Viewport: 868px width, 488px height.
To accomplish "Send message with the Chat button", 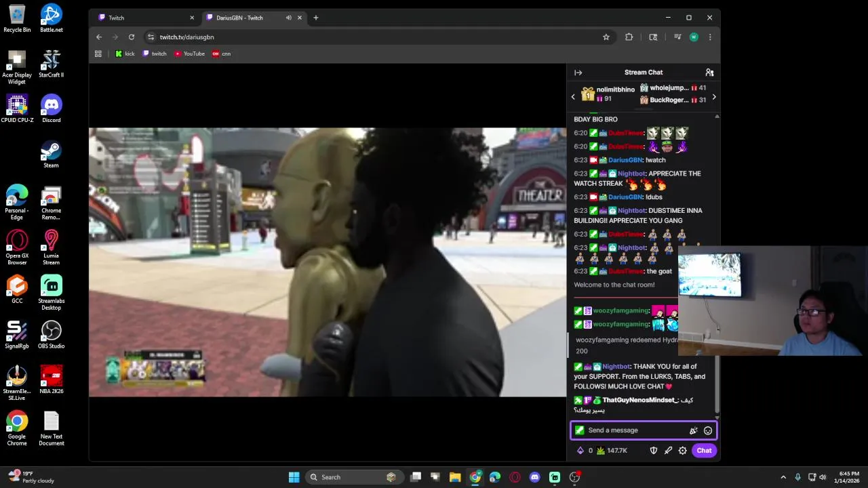I will (704, 451).
